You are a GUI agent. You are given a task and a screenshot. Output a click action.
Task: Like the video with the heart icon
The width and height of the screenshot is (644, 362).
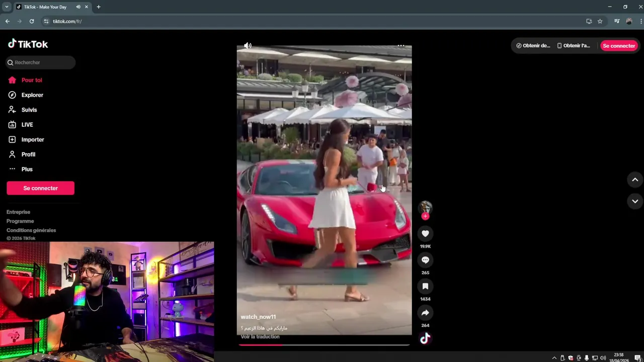(x=425, y=233)
